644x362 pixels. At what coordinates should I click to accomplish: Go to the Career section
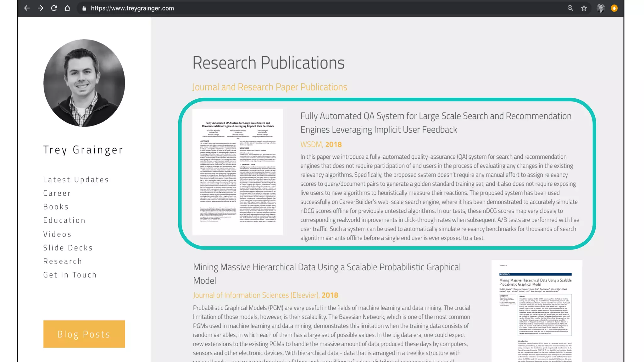click(x=57, y=193)
